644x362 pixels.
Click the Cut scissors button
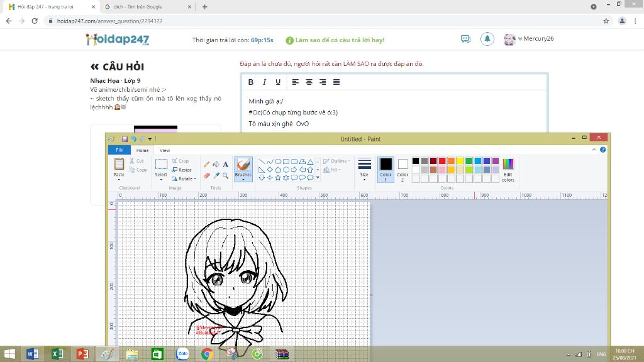click(136, 161)
